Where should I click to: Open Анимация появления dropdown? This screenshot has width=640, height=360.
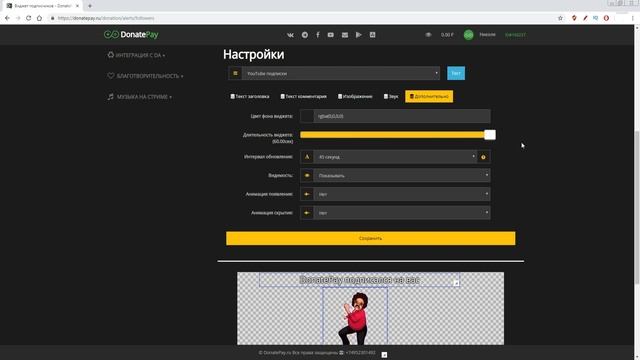pyautogui.click(x=402, y=194)
